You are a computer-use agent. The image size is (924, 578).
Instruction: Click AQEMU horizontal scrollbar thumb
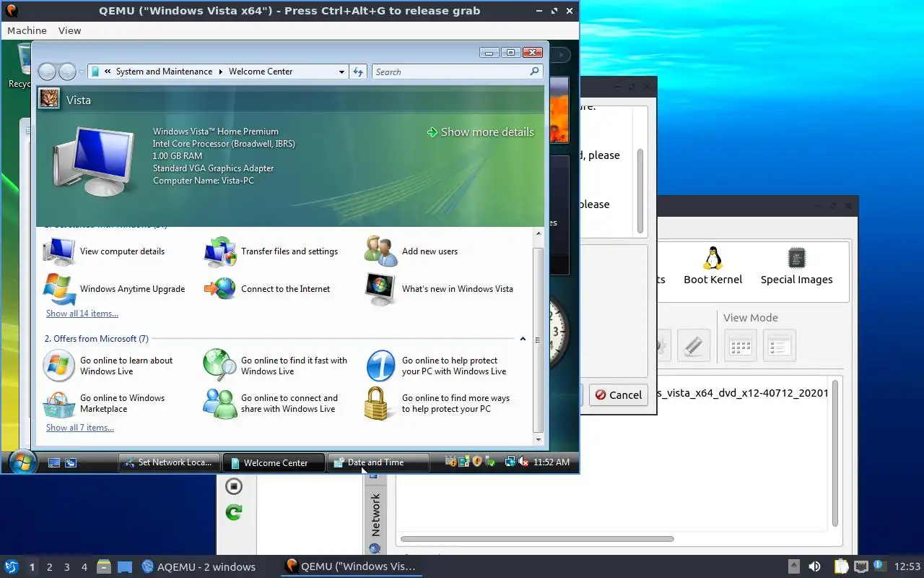tap(537, 539)
